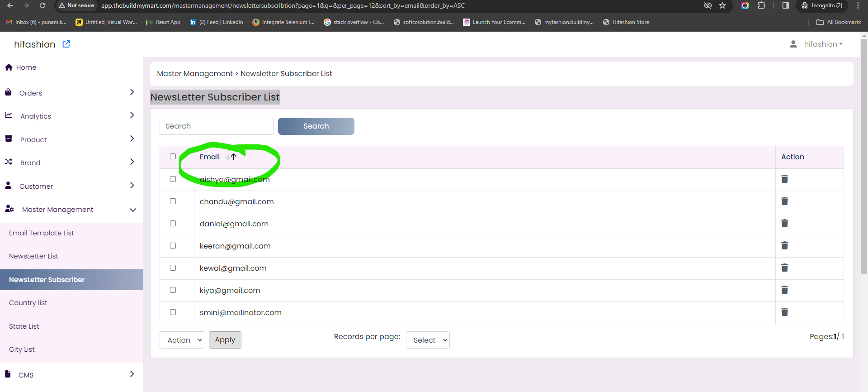Screen dimensions: 868x392
Task: Open browser side panel icon
Action: click(x=786, y=5)
